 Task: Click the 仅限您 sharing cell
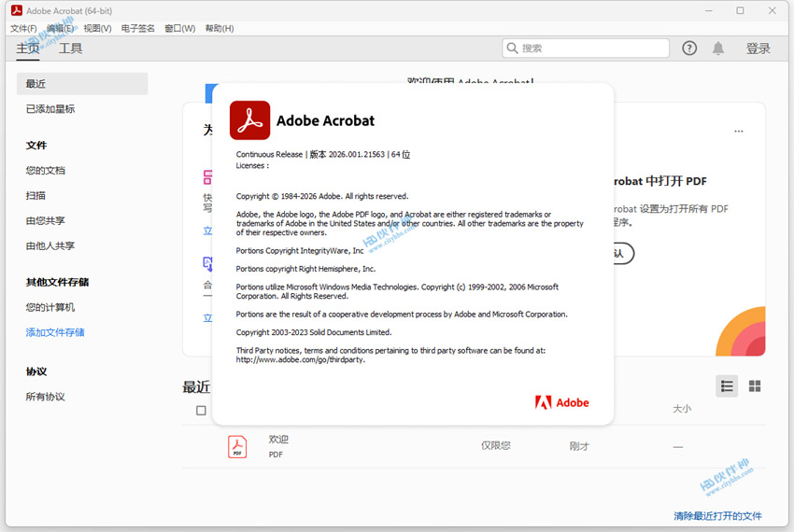point(496,445)
